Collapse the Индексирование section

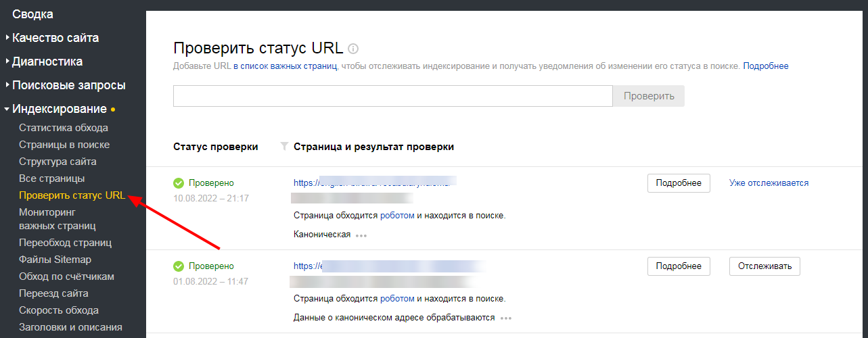60,109
